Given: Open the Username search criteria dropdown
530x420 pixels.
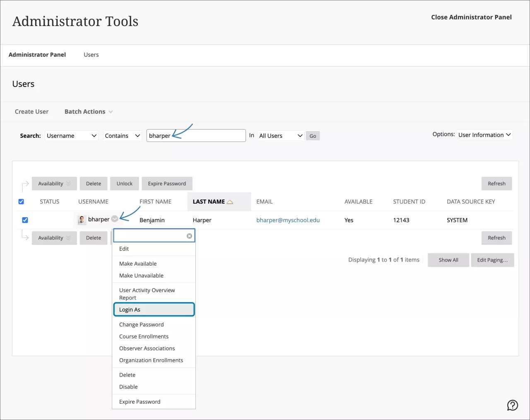Looking at the screenshot, I should click(71, 135).
